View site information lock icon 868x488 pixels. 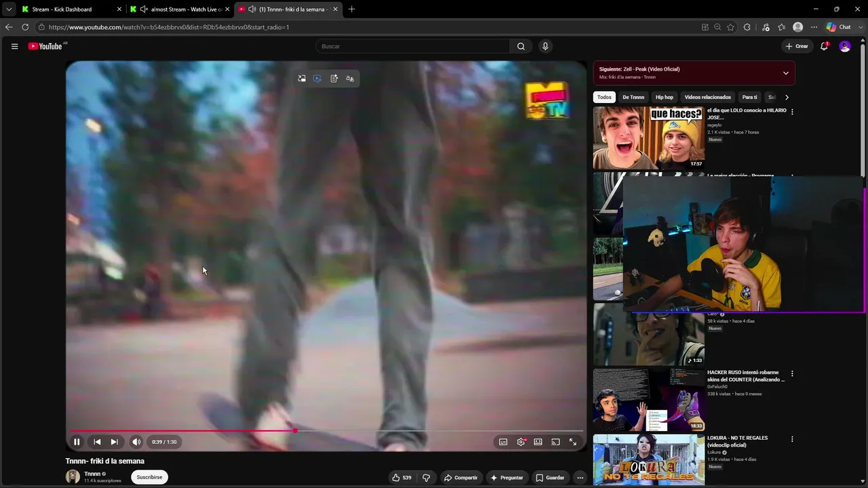(x=41, y=27)
